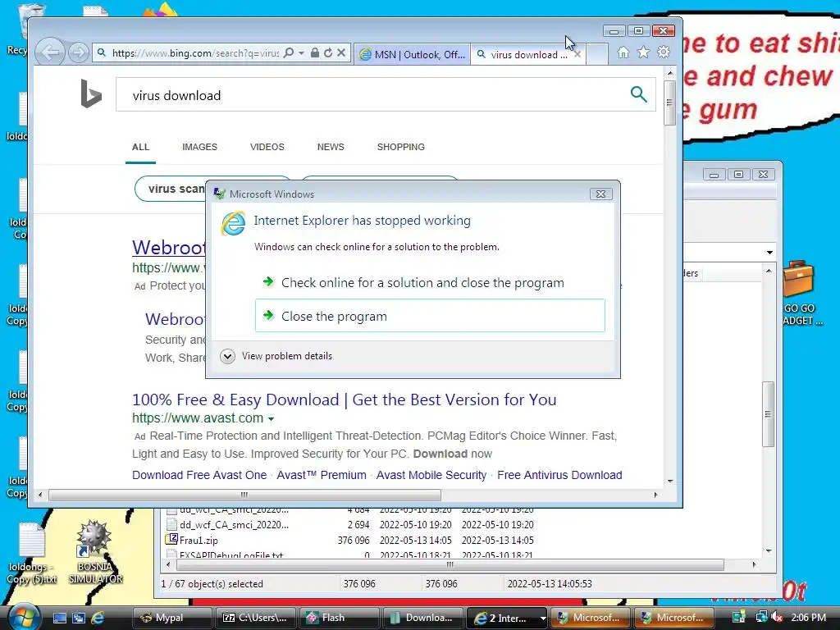840x630 pixels.
Task: Open the Free Antivirus Download link
Action: [559, 475]
